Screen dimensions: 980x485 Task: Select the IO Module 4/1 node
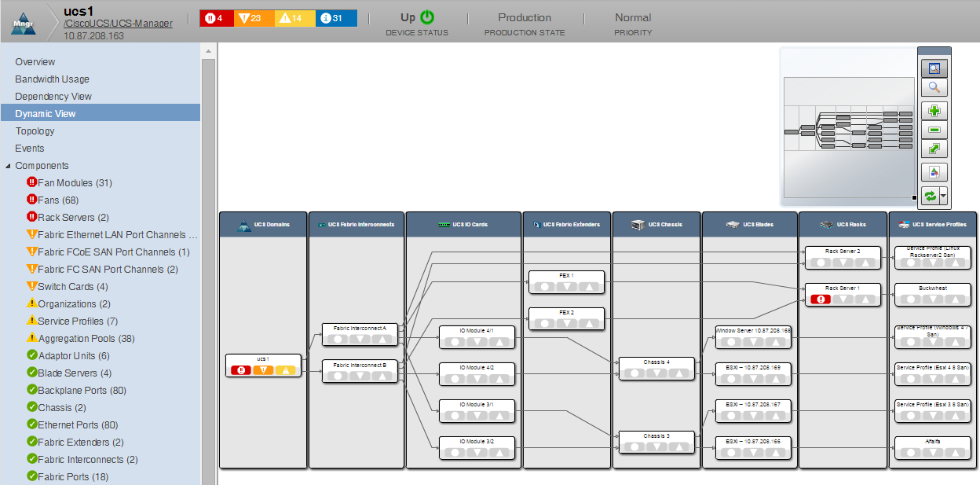[477, 336]
